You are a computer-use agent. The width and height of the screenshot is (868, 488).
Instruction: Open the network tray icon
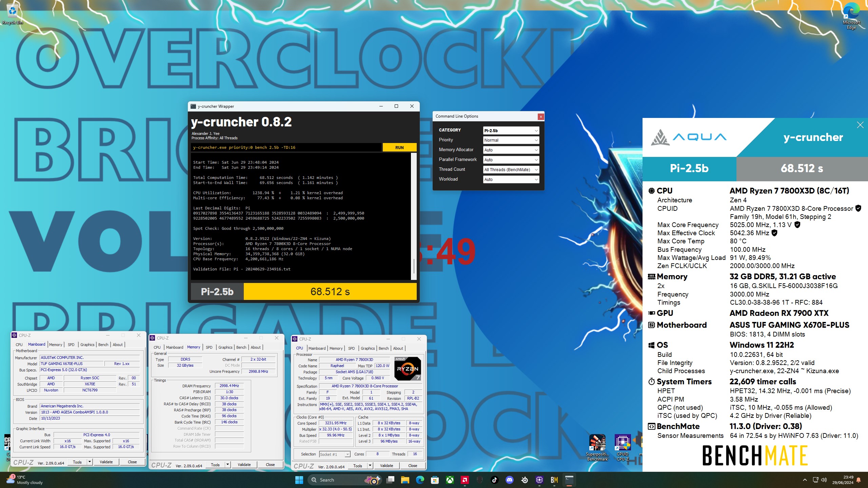coord(816,480)
